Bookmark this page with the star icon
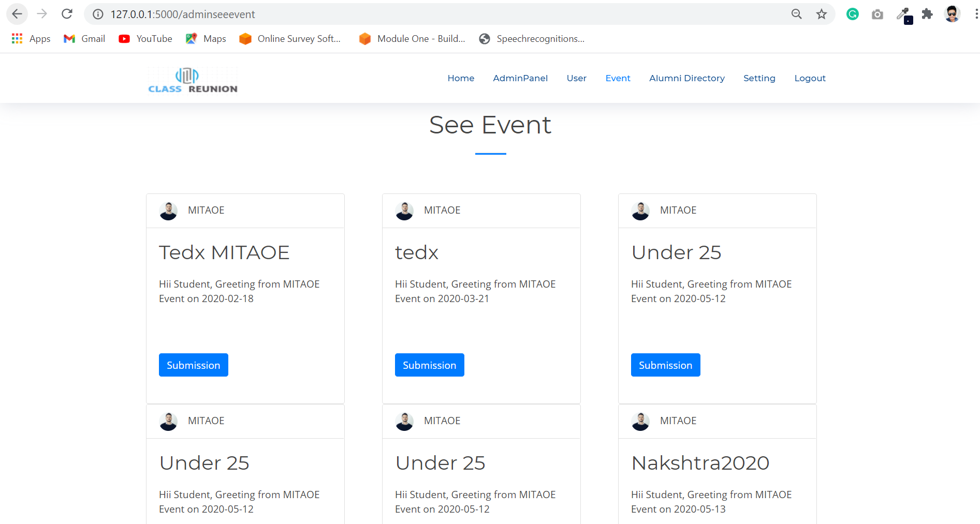The image size is (980, 524). (x=822, y=14)
